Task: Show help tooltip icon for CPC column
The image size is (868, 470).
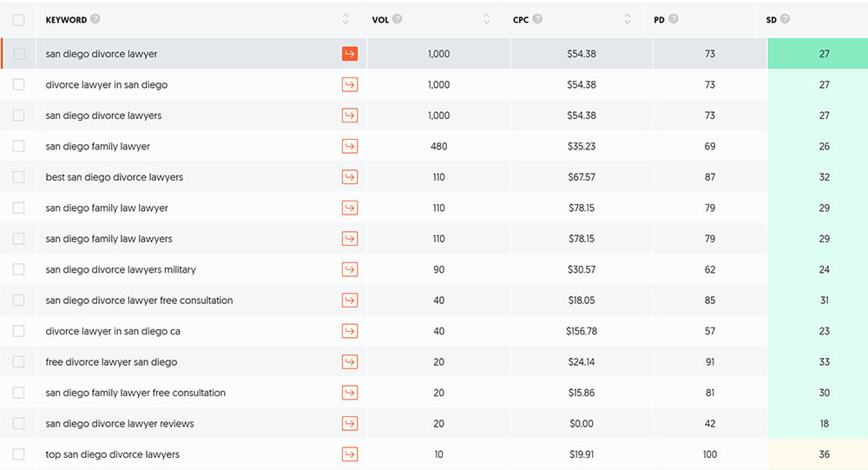Action: (x=537, y=19)
